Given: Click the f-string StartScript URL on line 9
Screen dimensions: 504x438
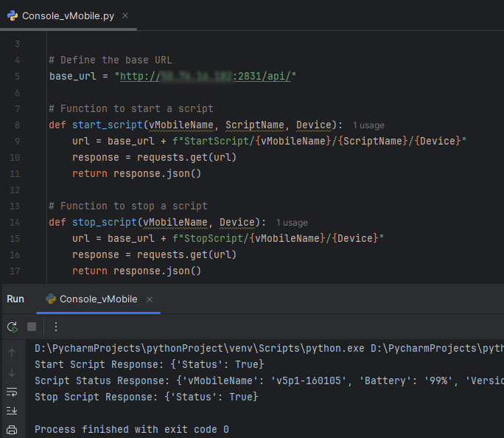Looking at the screenshot, I should pyautogui.click(x=319, y=141).
